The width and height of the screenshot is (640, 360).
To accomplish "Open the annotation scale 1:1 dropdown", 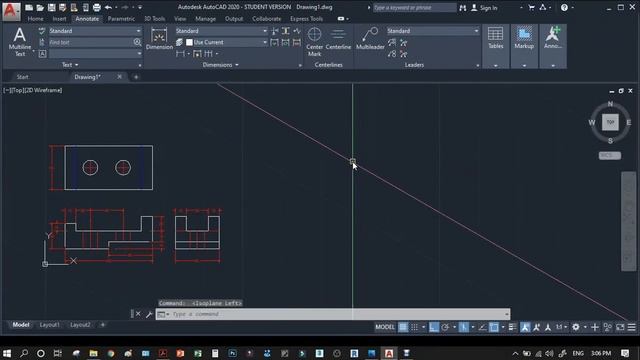I will pos(561,327).
